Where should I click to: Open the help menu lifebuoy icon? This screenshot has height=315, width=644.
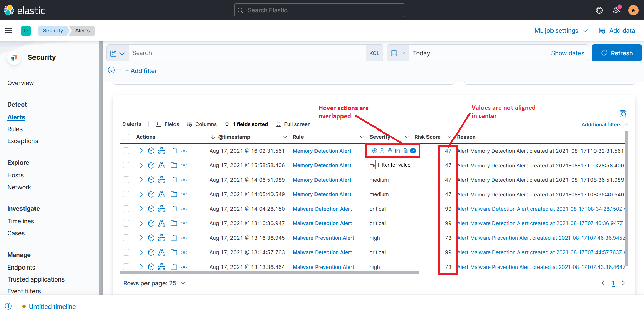(599, 10)
